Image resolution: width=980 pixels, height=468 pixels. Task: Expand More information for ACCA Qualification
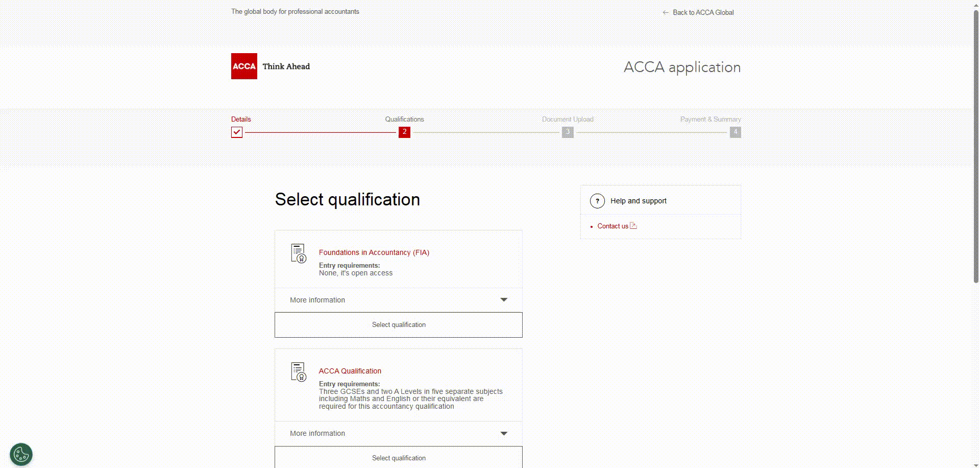point(399,433)
